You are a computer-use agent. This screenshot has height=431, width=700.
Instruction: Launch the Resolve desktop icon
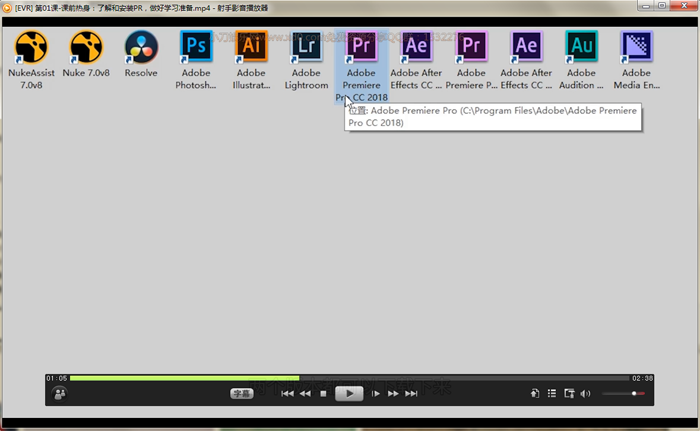(x=141, y=47)
